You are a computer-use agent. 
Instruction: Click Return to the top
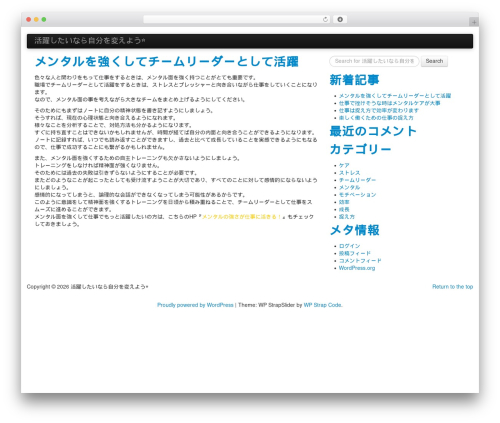tap(453, 287)
